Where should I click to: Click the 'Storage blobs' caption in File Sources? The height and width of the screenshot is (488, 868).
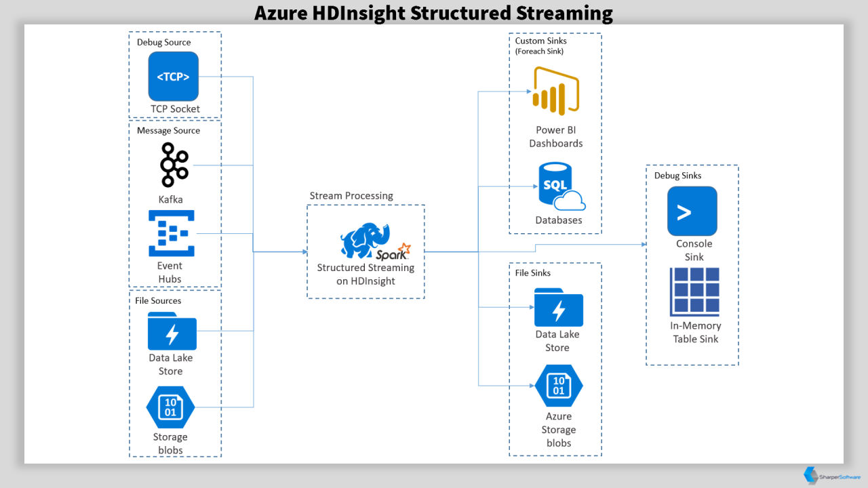coord(170,443)
